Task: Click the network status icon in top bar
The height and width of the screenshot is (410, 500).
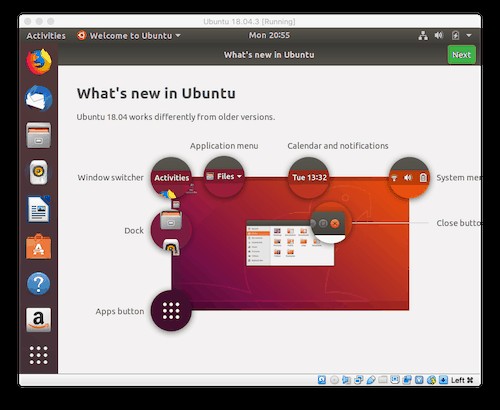Action: tap(423, 35)
